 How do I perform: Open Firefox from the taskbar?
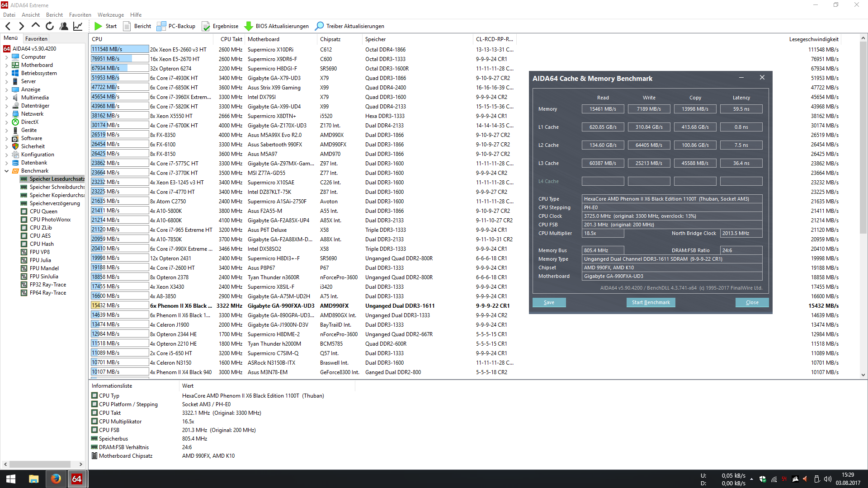56,479
